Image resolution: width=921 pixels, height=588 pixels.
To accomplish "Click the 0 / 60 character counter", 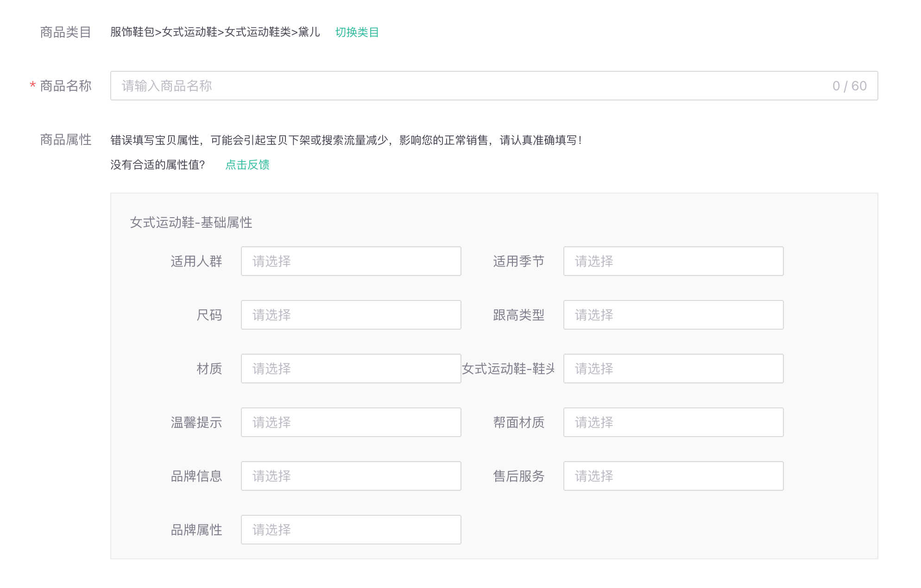I will pyautogui.click(x=849, y=86).
